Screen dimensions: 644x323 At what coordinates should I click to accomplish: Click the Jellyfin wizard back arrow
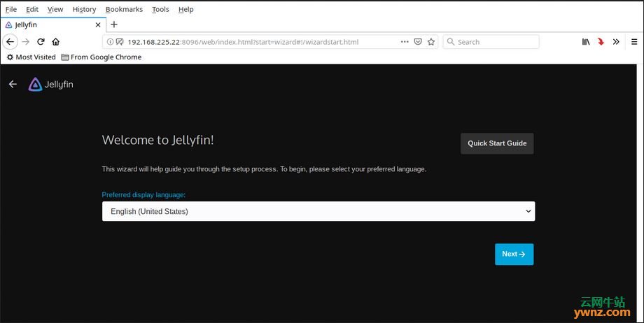(13, 84)
